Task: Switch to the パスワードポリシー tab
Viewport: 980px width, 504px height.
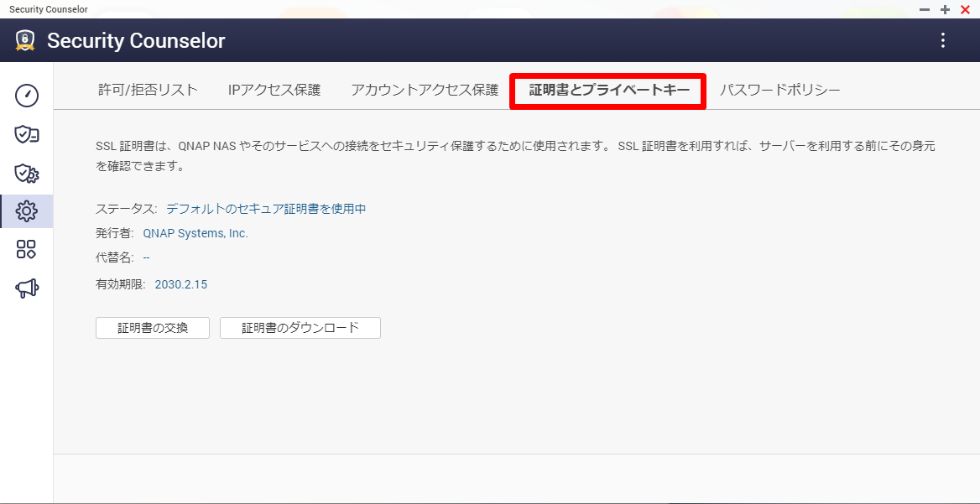Action: tap(779, 90)
